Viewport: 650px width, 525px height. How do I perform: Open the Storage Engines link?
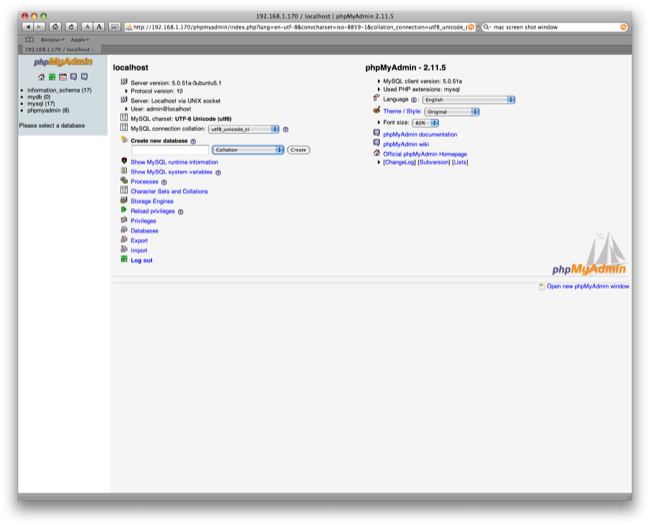coord(152,202)
